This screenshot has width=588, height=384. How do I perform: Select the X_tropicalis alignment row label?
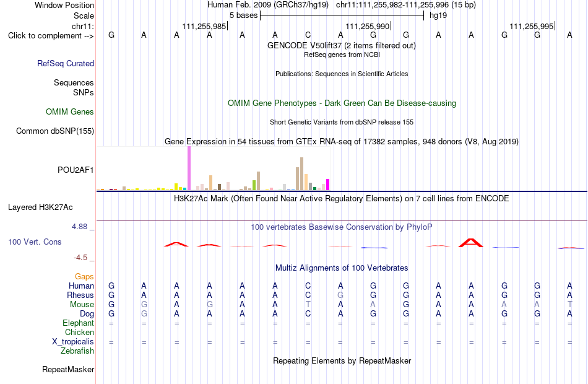73,342
